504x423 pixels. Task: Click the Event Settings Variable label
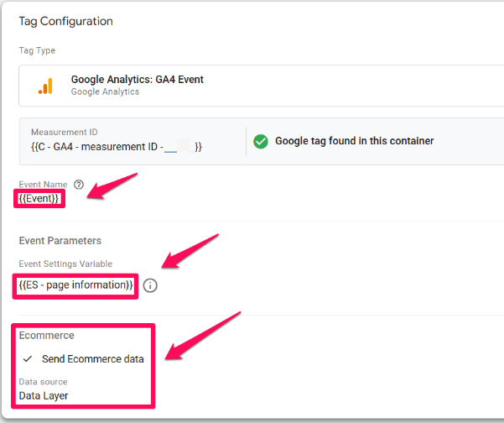click(65, 264)
